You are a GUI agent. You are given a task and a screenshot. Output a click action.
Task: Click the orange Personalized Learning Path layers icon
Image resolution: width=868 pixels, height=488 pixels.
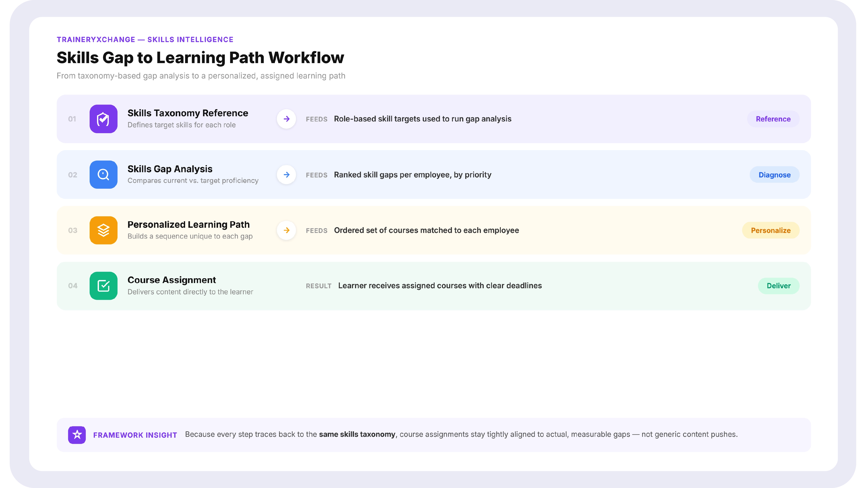(104, 230)
